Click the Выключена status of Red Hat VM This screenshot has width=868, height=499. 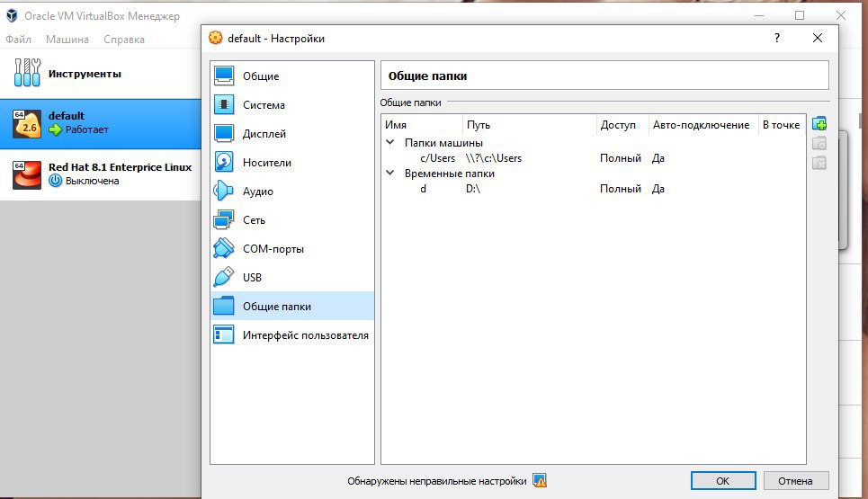pos(92,181)
